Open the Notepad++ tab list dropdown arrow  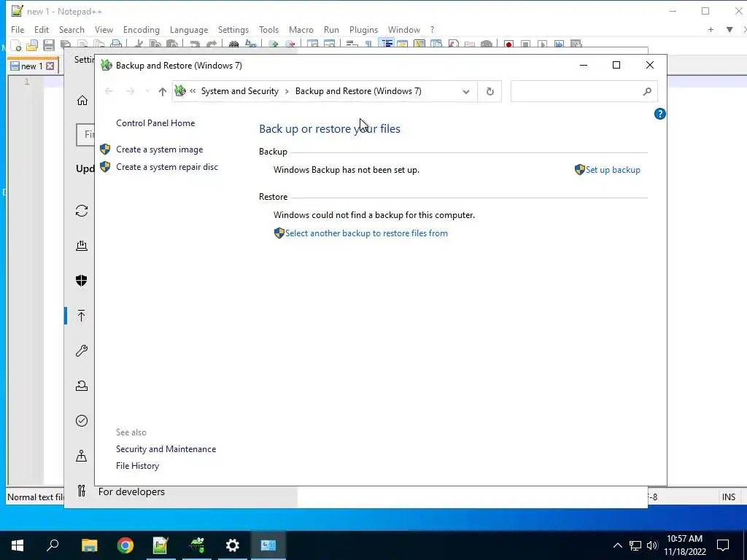click(x=729, y=29)
